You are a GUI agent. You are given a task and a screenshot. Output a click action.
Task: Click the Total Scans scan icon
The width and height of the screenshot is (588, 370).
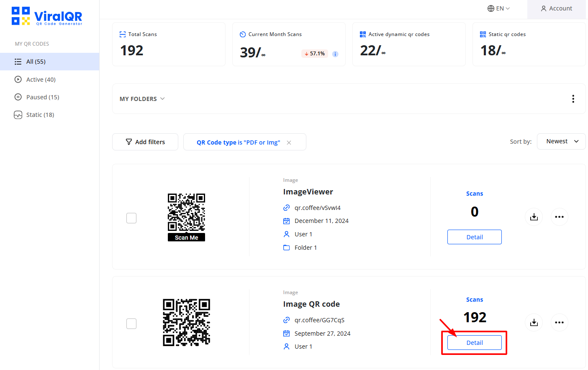point(123,34)
